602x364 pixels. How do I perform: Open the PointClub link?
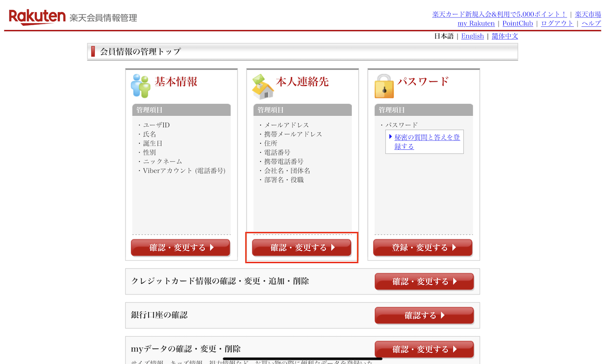(x=517, y=23)
